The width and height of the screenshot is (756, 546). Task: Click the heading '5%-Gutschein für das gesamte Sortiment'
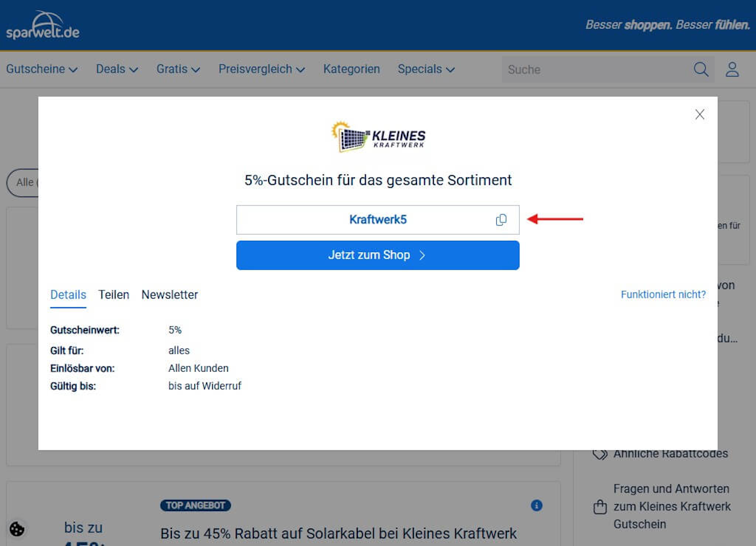point(378,180)
